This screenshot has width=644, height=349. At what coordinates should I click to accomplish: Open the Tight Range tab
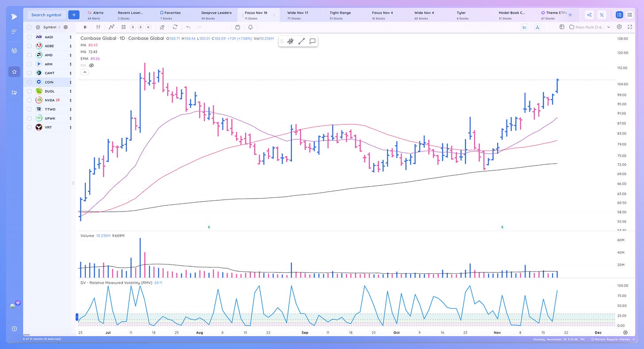click(340, 15)
